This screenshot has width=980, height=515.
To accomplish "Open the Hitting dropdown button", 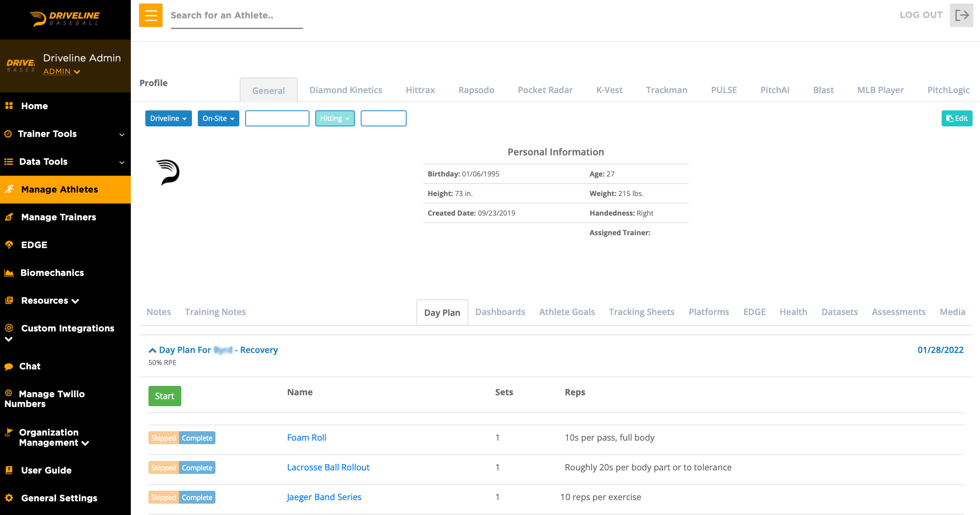I will pos(335,118).
